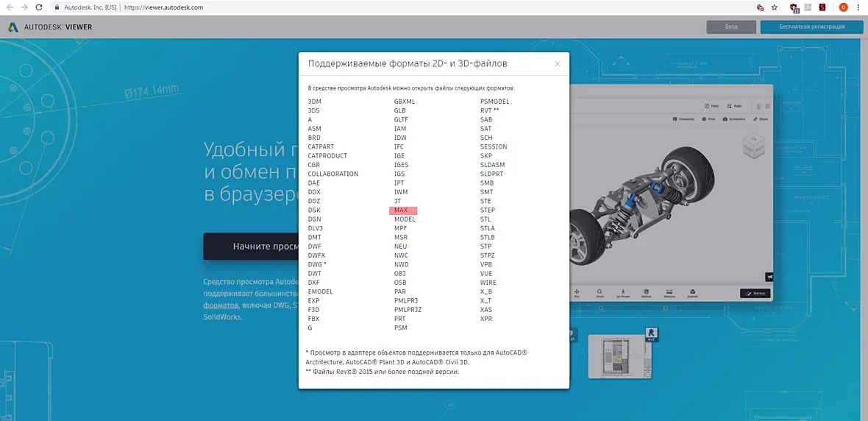
Task: Select the Zoom tool in preview toolbar
Action: pos(600,293)
